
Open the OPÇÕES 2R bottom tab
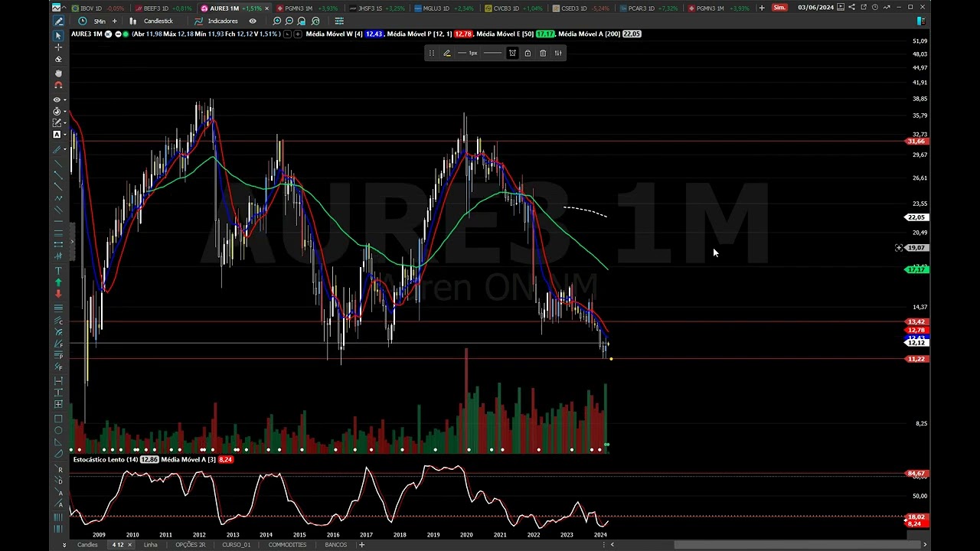[x=191, y=545]
